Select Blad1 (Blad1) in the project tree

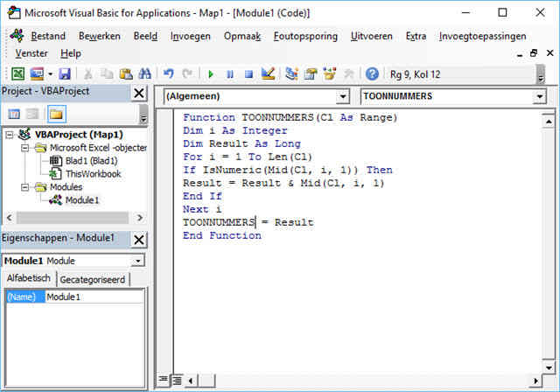pos(91,161)
